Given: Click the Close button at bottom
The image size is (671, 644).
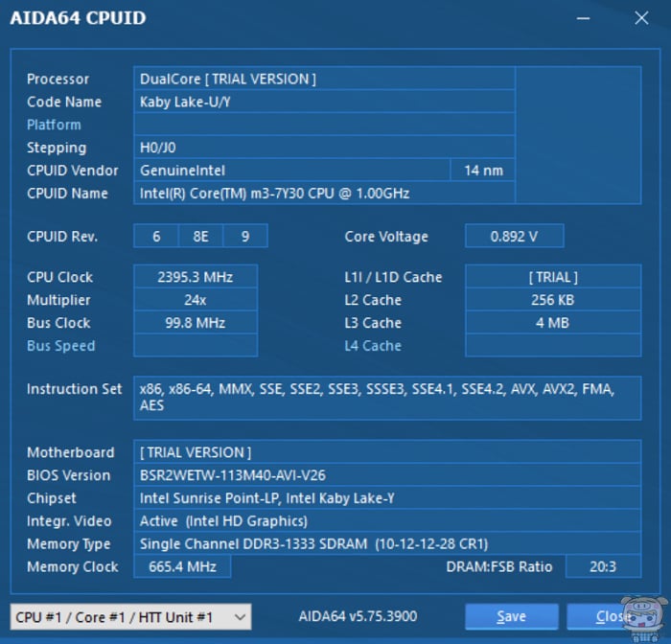Looking at the screenshot, I should (613, 616).
